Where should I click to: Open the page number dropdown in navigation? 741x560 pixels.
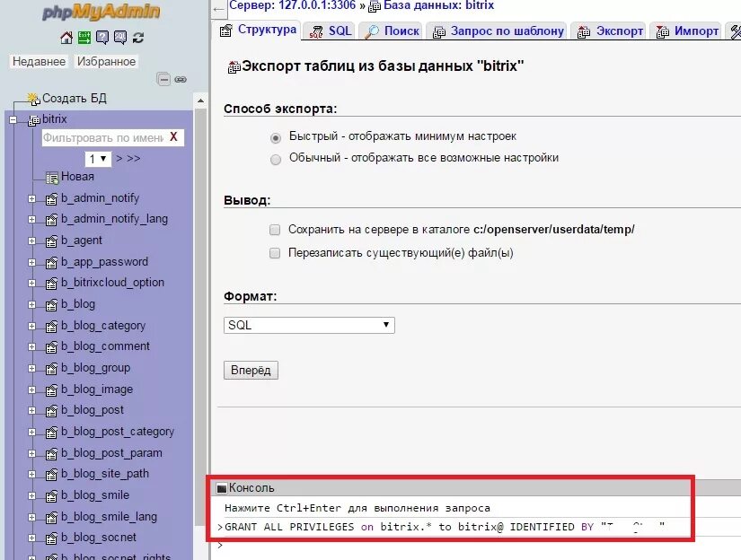(x=98, y=159)
